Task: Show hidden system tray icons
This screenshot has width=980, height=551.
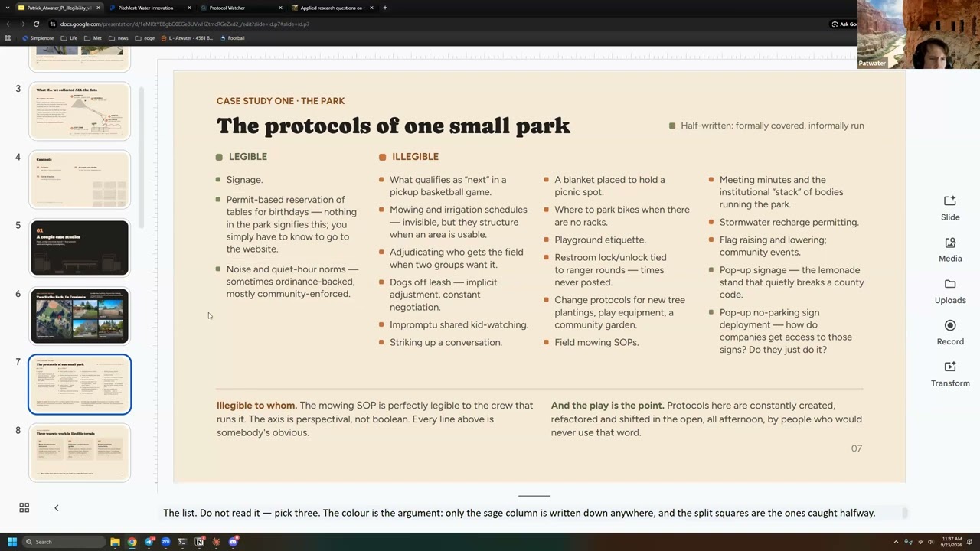Action: pyautogui.click(x=896, y=542)
